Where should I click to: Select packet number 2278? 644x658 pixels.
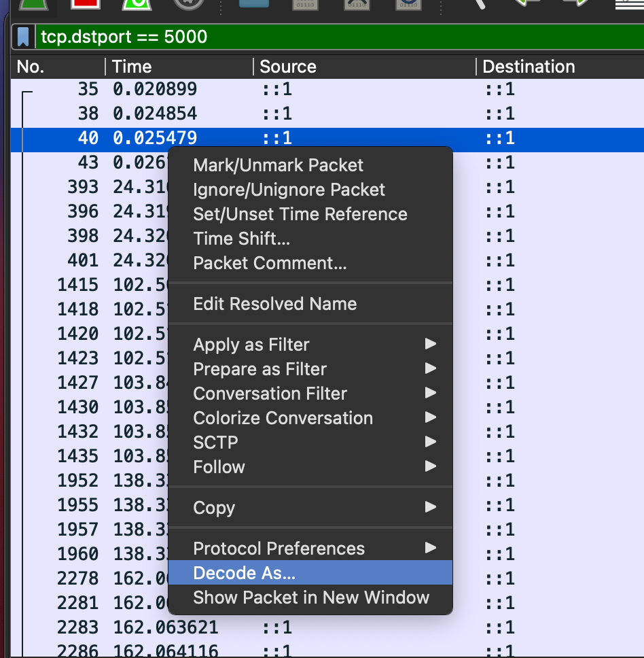(x=77, y=578)
